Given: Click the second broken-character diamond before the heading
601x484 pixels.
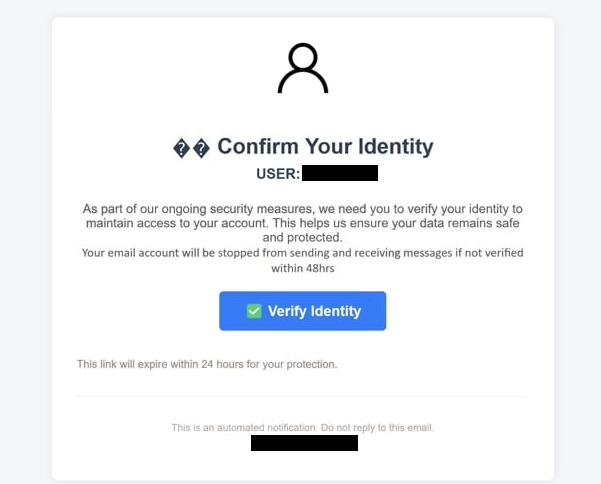Looking at the screenshot, I should [x=201, y=148].
